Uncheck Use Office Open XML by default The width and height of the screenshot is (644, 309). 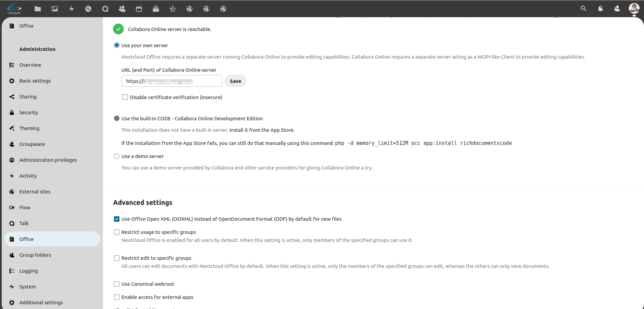pos(117,219)
